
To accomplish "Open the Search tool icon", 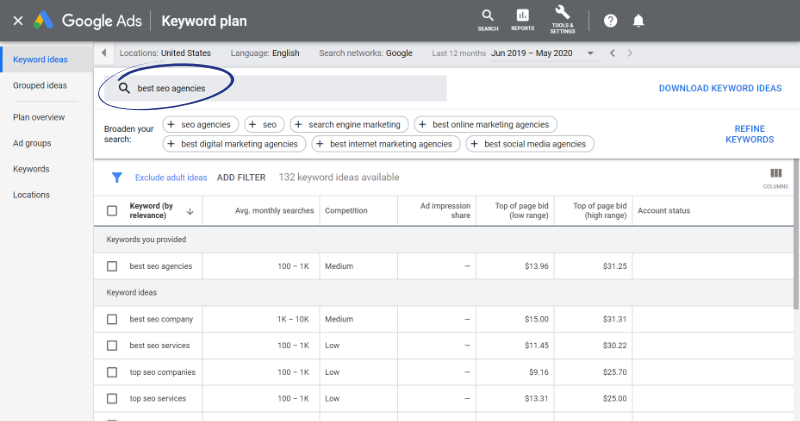I will click(488, 19).
